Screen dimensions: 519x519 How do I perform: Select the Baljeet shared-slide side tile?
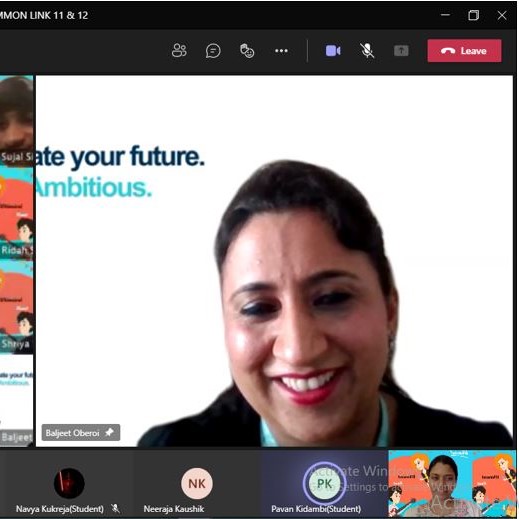point(16,400)
